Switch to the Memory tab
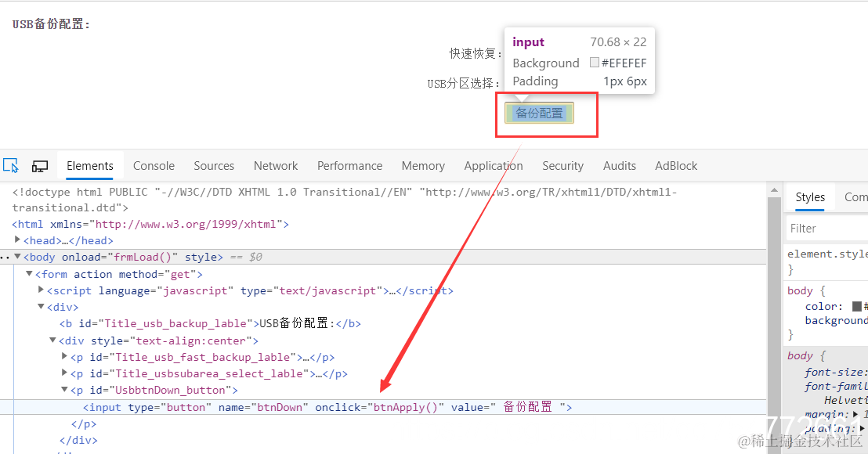 pos(424,166)
